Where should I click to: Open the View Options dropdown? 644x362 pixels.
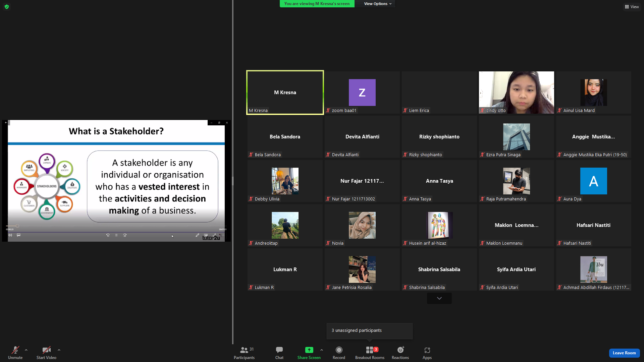[378, 4]
